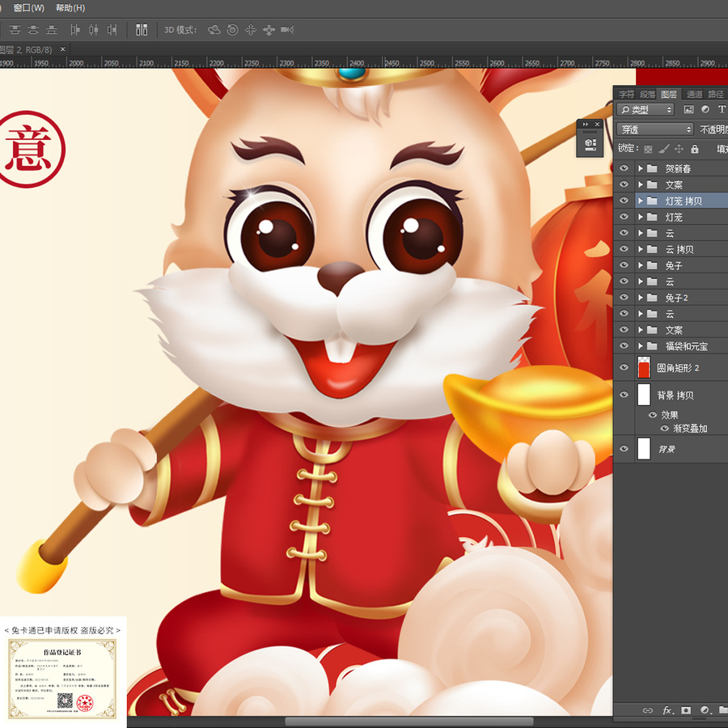Click the distribute bottom edges icon

(52, 30)
